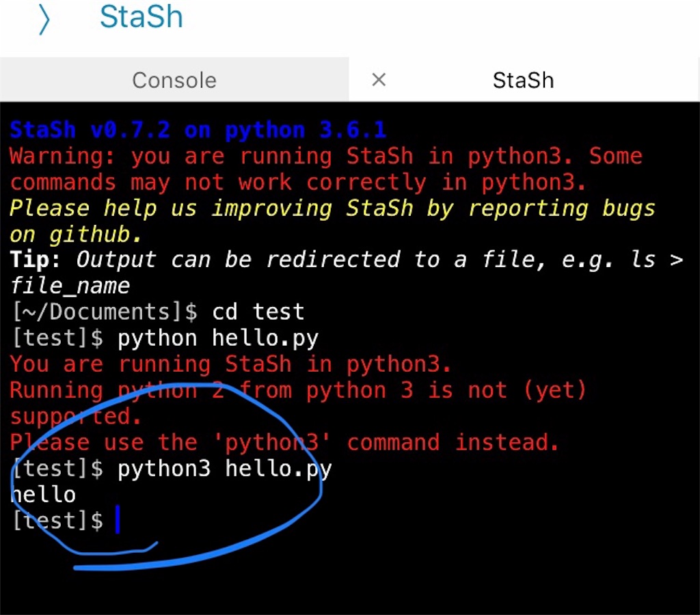Select the 'StaSh v0.7.2 on python 3.6.1' line
This screenshot has height=615, width=700.
click(198, 130)
